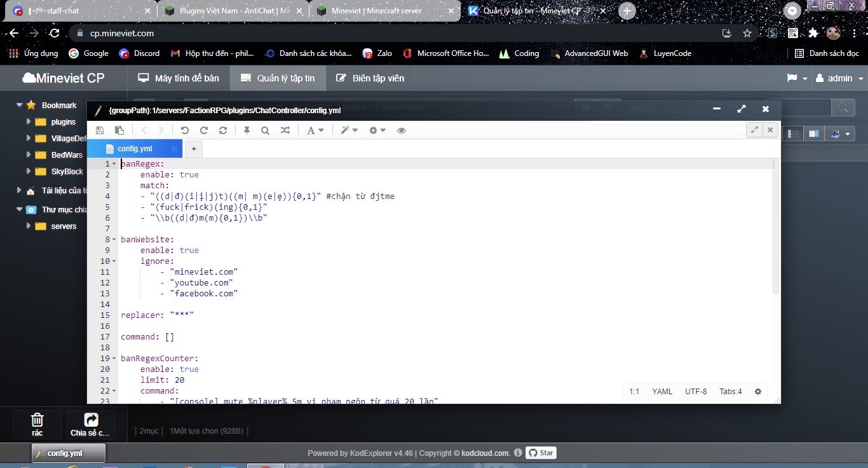The image size is (868, 468).
Task: Open the admin user dropdown menu
Action: click(x=838, y=78)
